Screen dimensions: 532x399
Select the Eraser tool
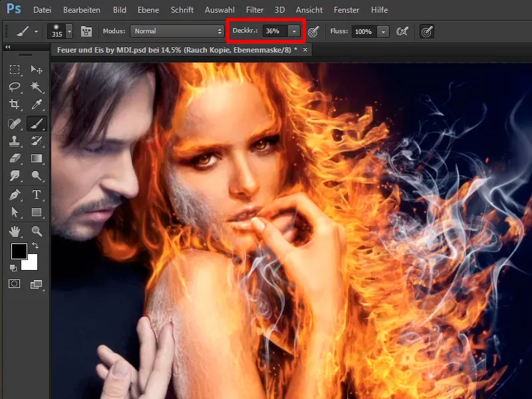tap(15, 158)
